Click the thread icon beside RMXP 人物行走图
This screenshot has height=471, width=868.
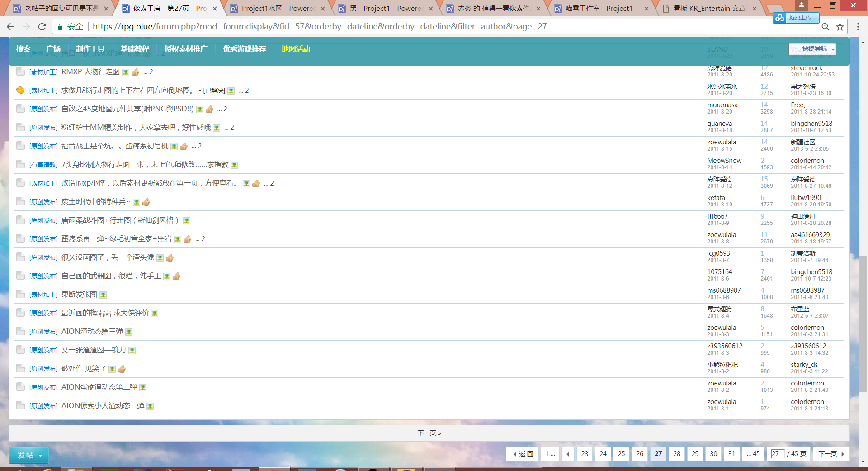20,71
